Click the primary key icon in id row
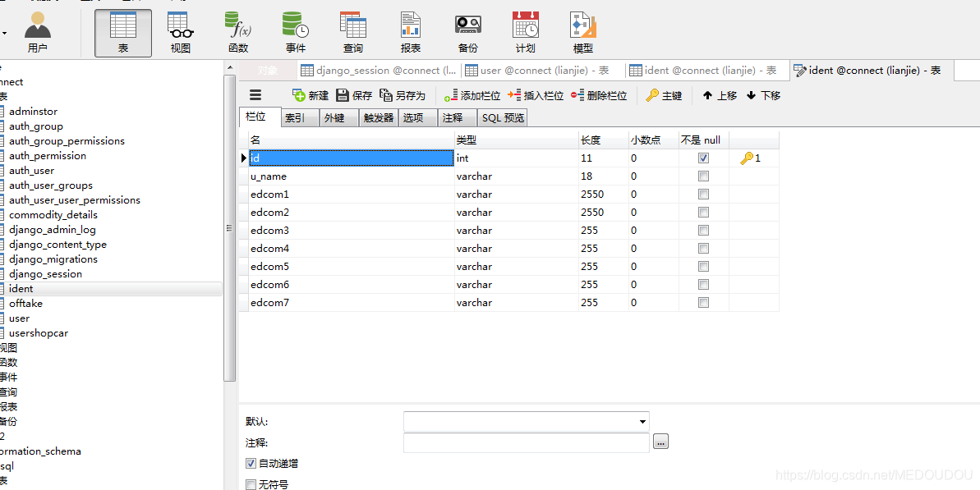This screenshot has width=980, height=490. (x=746, y=158)
